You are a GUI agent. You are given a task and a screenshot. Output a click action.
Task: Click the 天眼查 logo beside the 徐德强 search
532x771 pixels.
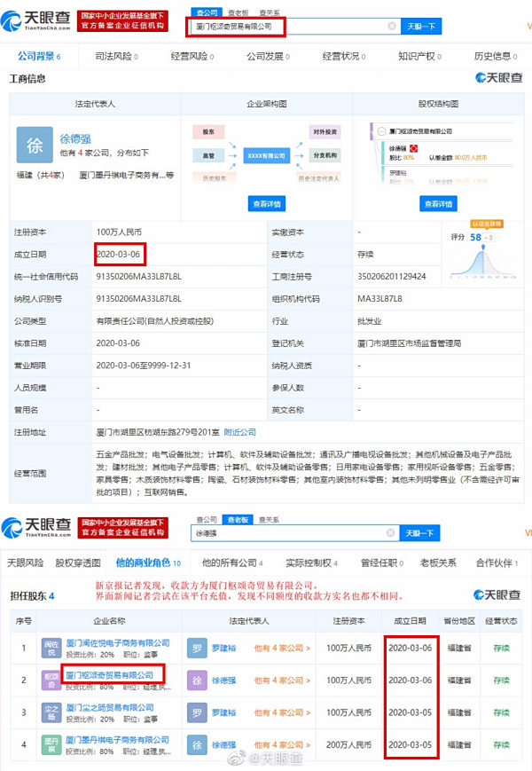point(36,528)
